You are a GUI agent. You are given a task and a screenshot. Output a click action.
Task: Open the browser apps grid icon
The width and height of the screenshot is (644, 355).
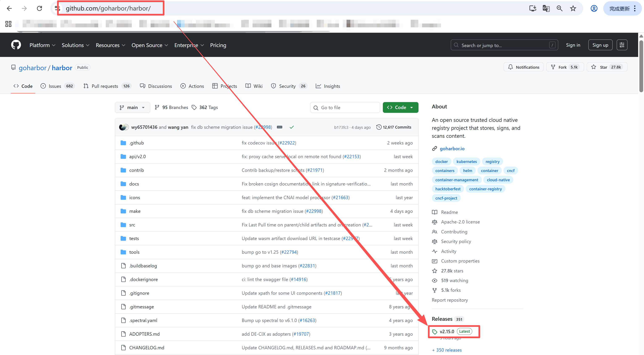coord(8,24)
